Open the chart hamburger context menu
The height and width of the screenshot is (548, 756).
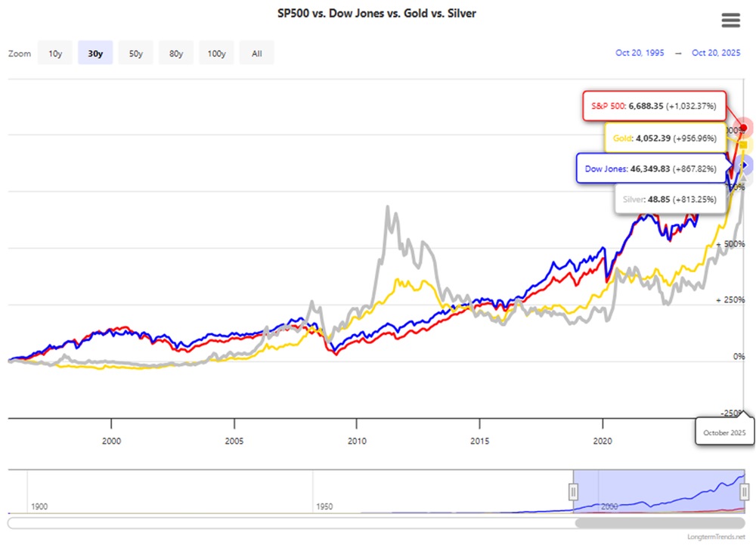[x=730, y=20]
